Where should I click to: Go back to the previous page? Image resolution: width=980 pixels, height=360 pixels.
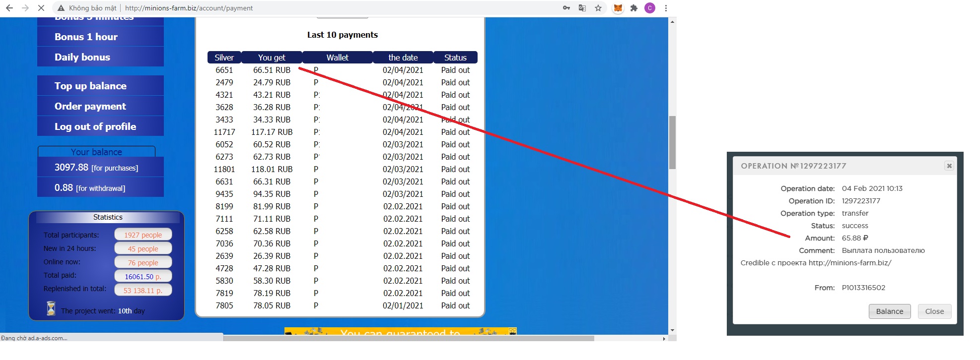tap(9, 8)
